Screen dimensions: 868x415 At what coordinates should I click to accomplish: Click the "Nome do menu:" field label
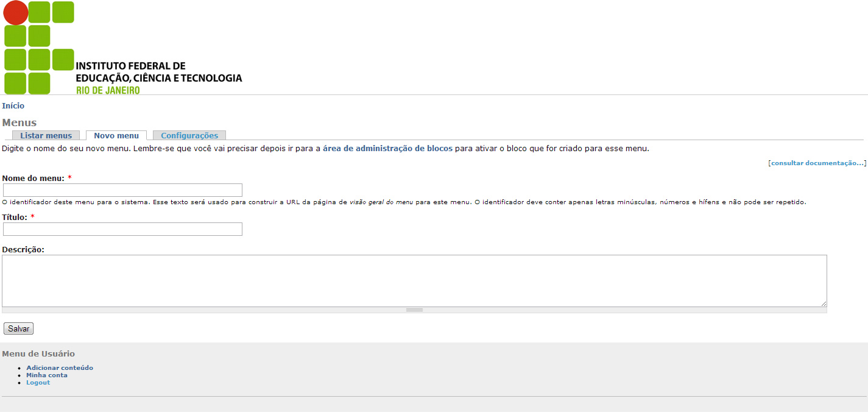pos(33,179)
